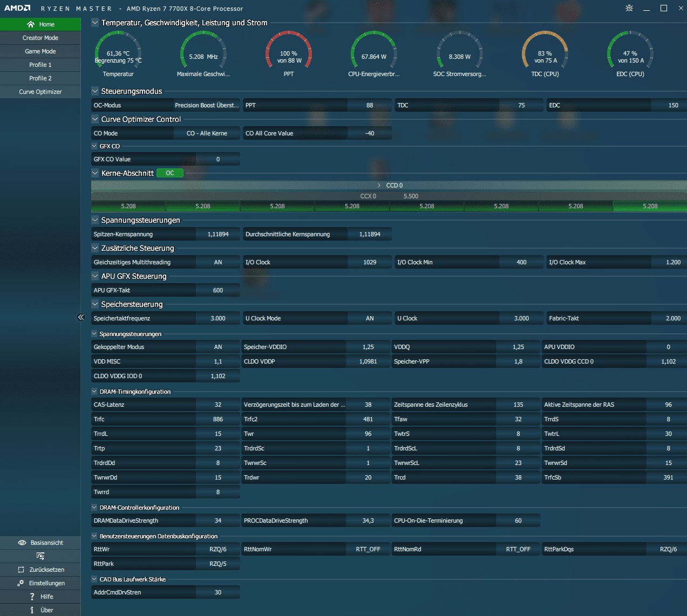Click Gleichzeitiges Multithreading AN value
The image size is (687, 616).
point(218,262)
